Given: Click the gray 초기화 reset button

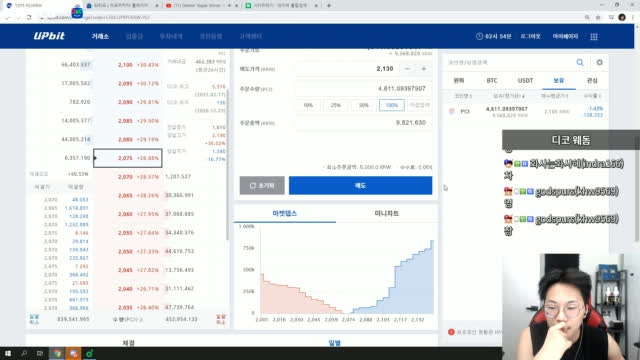Looking at the screenshot, I should 262,185.
